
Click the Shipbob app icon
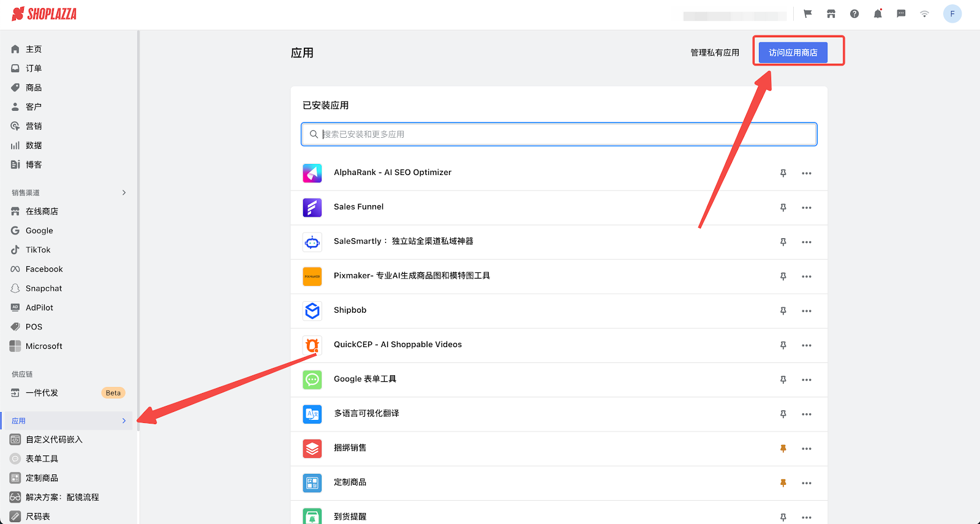(312, 311)
